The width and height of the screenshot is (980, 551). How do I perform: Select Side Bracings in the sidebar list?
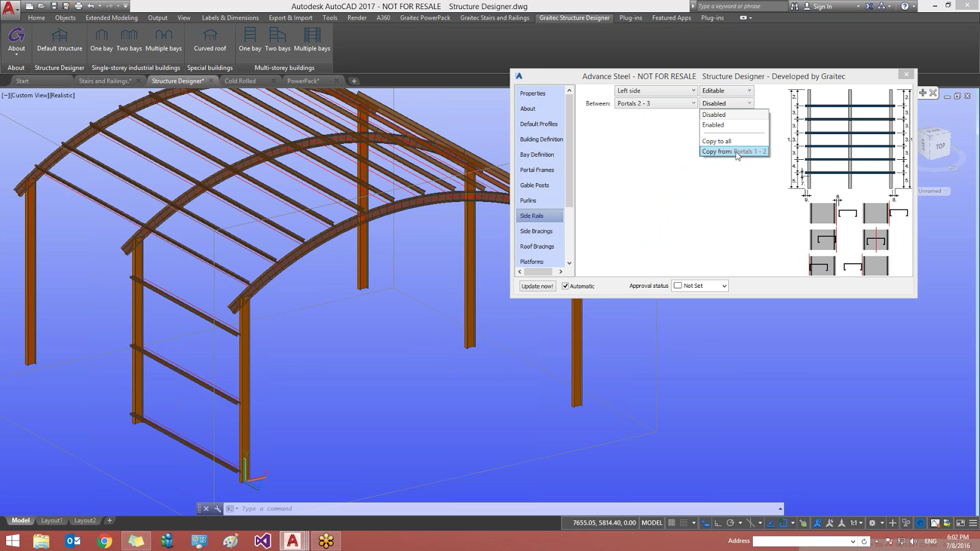click(x=536, y=231)
